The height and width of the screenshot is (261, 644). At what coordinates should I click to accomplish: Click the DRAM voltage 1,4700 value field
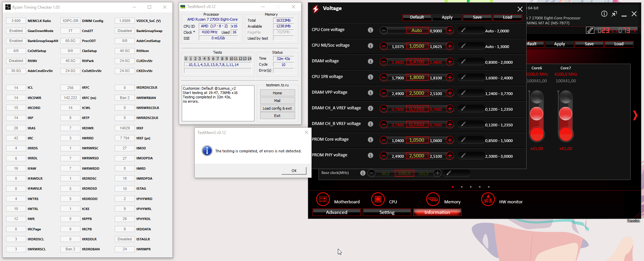(x=417, y=62)
